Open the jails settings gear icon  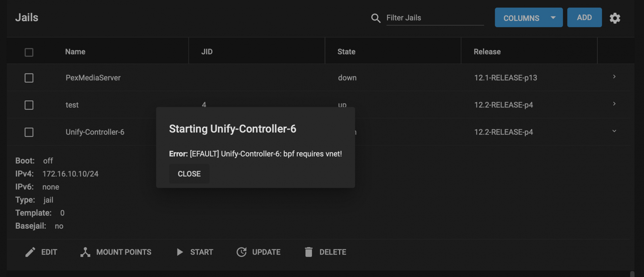pos(615,18)
